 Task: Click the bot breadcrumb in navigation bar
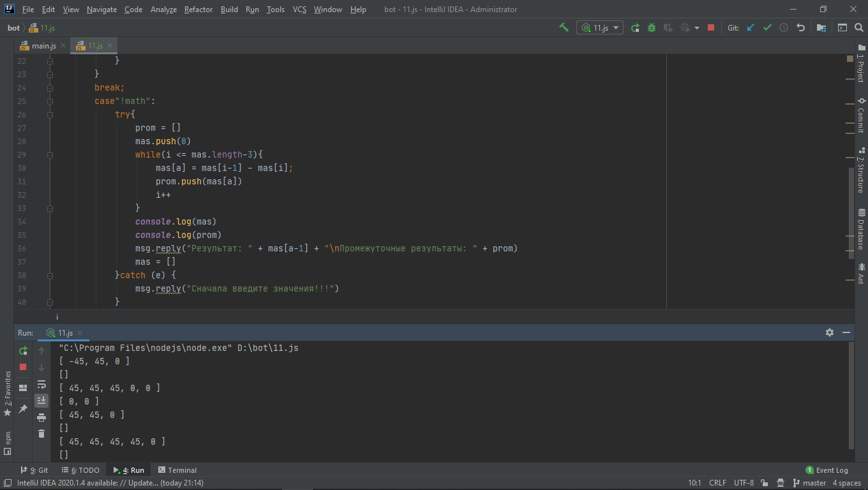tap(14, 27)
